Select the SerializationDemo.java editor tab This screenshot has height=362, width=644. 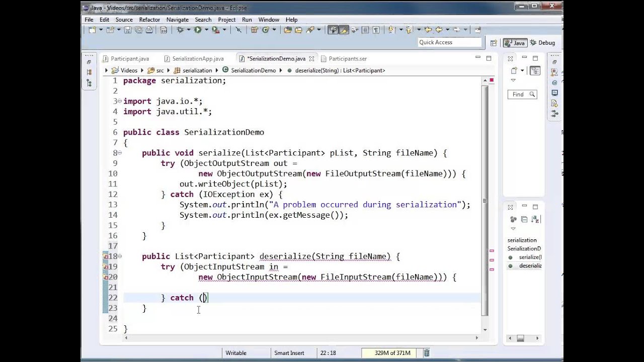pyautogui.click(x=276, y=59)
